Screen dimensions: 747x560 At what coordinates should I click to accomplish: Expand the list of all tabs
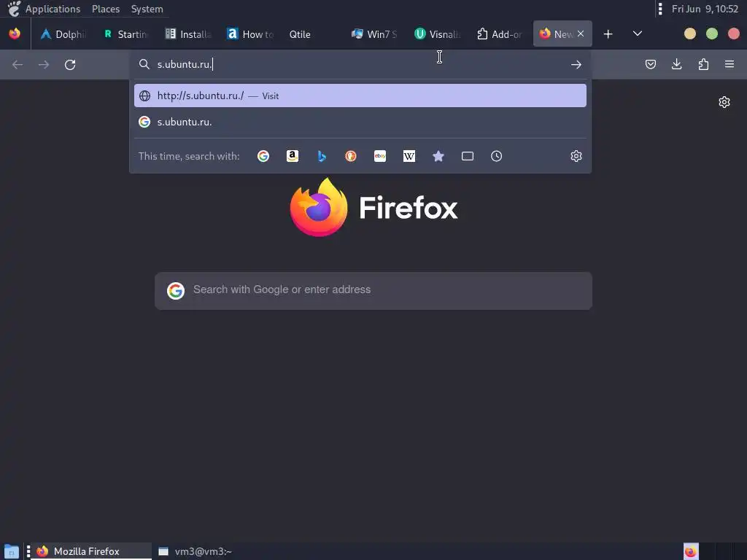click(638, 34)
